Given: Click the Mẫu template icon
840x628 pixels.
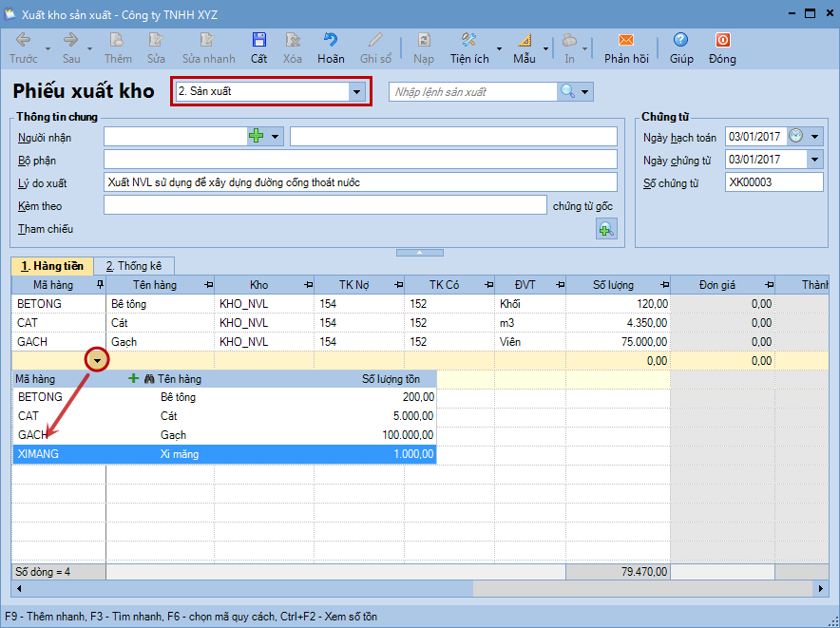Looking at the screenshot, I should [x=525, y=40].
